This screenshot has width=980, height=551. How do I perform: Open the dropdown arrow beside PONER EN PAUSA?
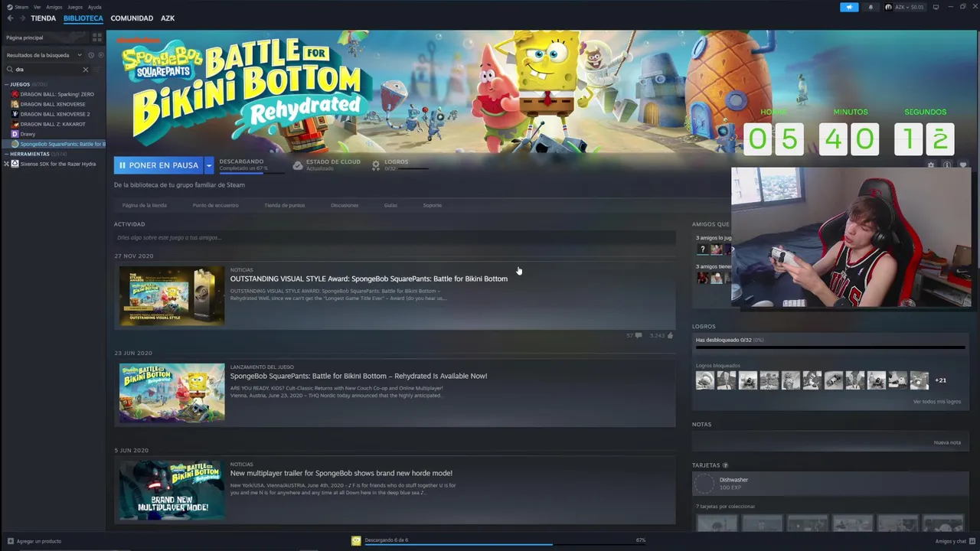(208, 165)
